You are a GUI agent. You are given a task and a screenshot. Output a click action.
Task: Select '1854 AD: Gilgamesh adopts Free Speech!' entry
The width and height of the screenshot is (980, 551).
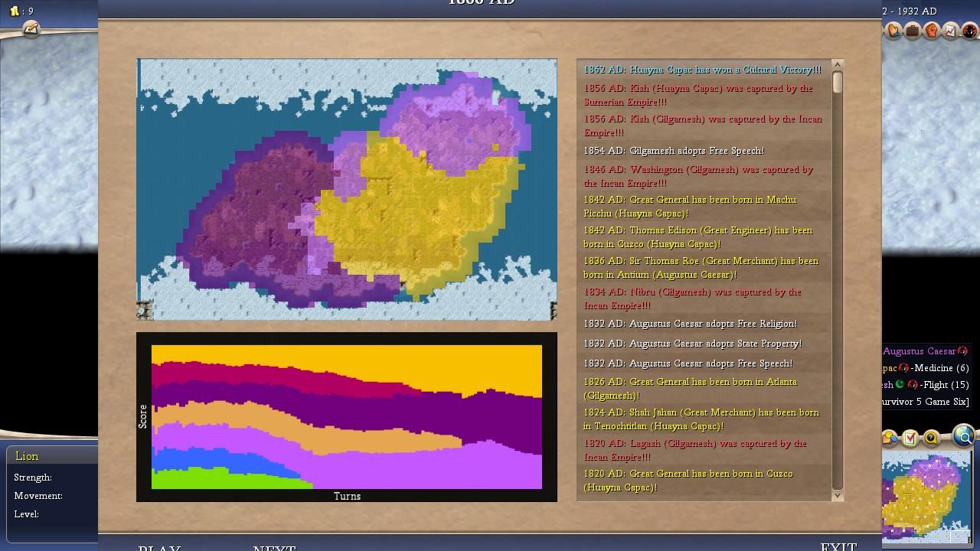704,151
